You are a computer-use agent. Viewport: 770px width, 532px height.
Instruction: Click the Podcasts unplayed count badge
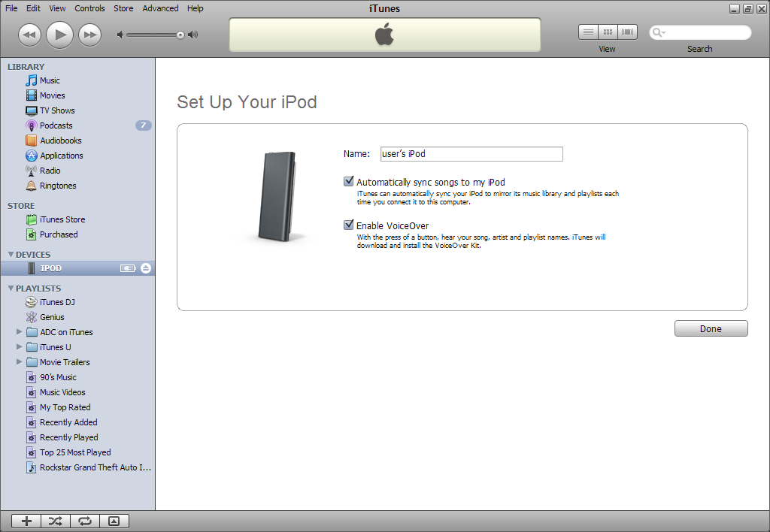[x=144, y=125]
